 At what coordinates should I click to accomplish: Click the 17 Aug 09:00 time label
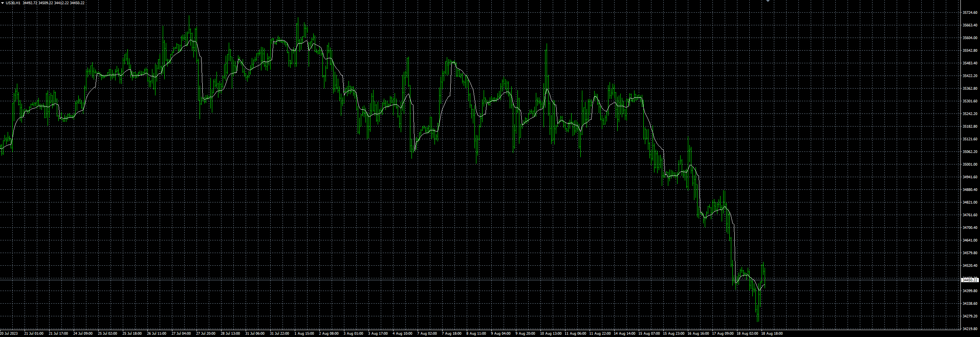[x=722, y=334]
